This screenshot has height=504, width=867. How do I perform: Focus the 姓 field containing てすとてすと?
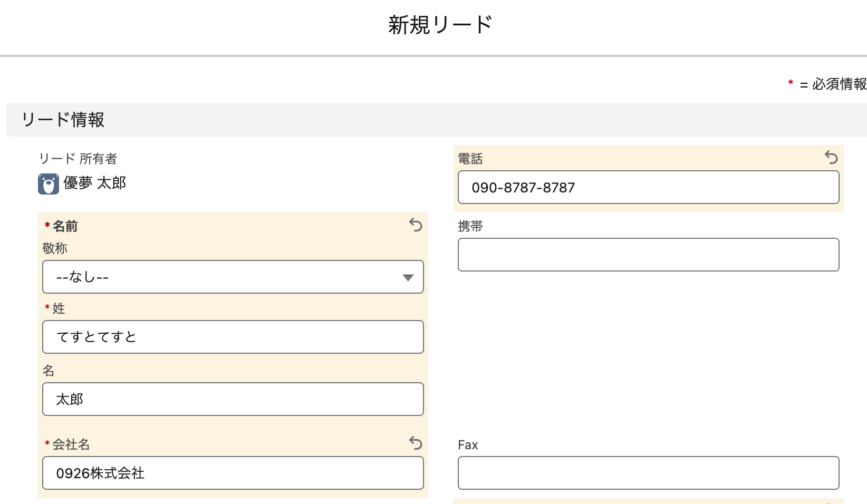(x=233, y=337)
